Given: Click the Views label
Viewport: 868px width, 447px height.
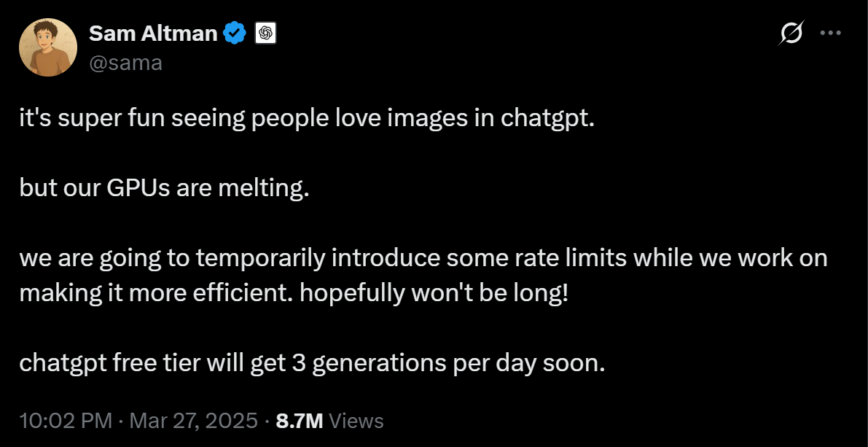Looking at the screenshot, I should (x=356, y=421).
